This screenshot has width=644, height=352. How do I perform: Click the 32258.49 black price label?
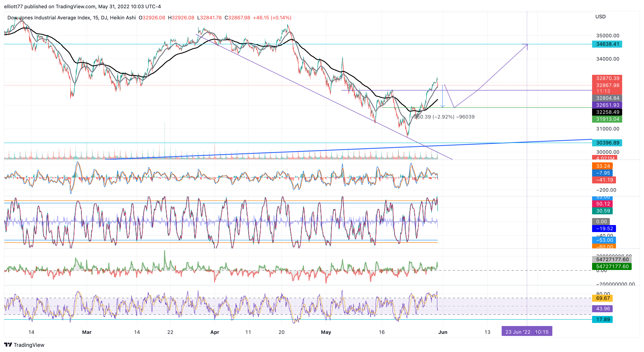click(x=607, y=112)
